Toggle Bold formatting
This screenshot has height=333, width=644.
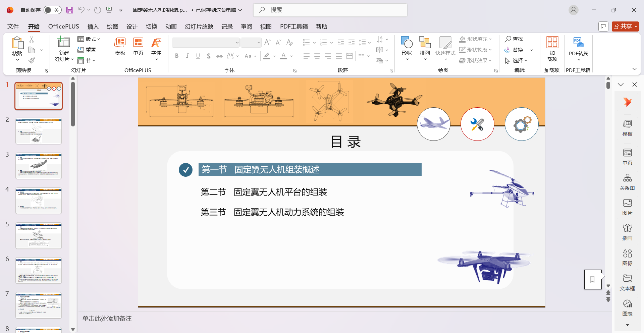177,56
